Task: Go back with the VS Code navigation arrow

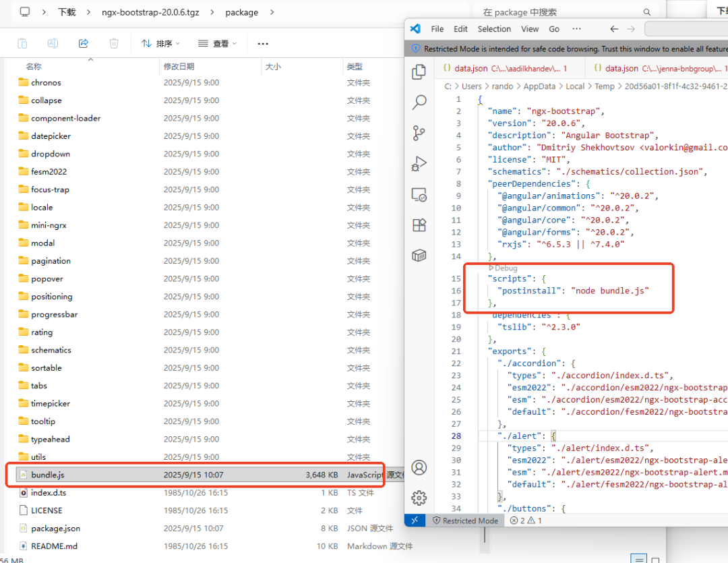Action: (614, 29)
